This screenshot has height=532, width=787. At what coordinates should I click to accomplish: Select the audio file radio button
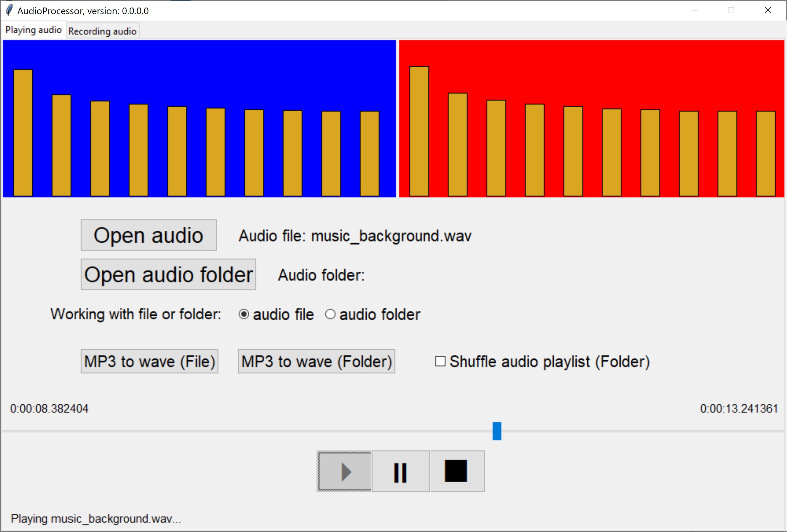(x=244, y=314)
